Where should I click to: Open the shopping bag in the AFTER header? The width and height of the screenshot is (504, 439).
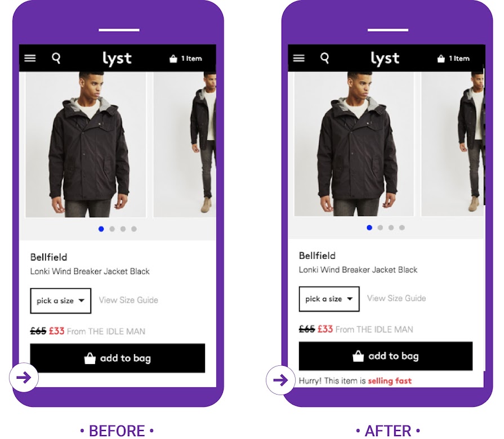(453, 59)
